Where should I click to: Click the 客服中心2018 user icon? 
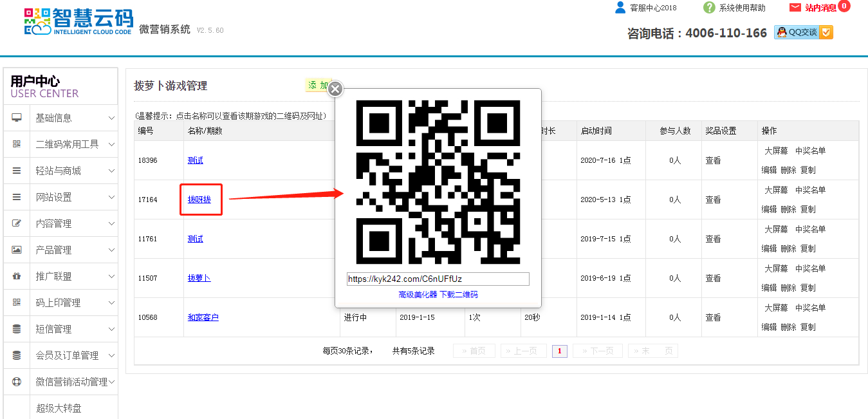(x=620, y=8)
